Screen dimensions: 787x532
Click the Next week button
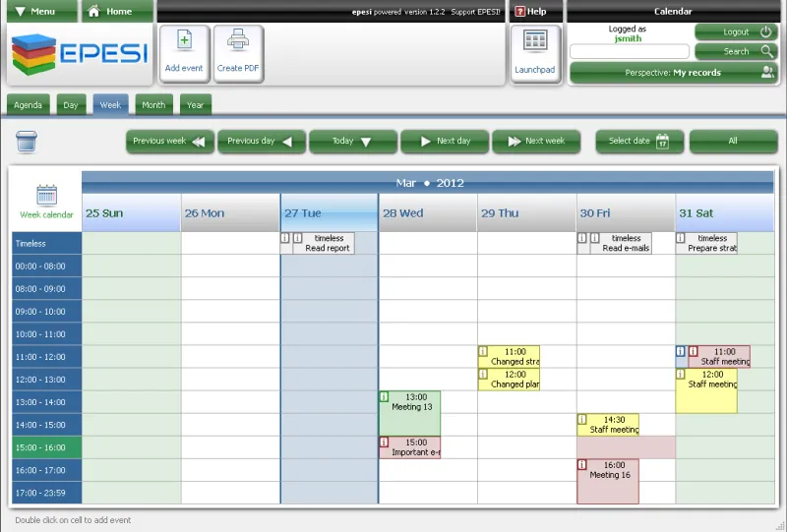536,141
